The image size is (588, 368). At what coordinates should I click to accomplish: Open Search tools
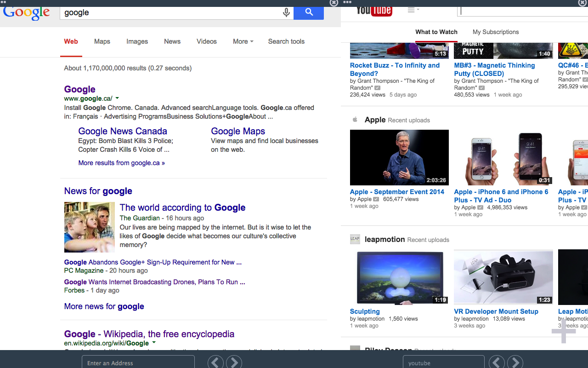pyautogui.click(x=286, y=41)
